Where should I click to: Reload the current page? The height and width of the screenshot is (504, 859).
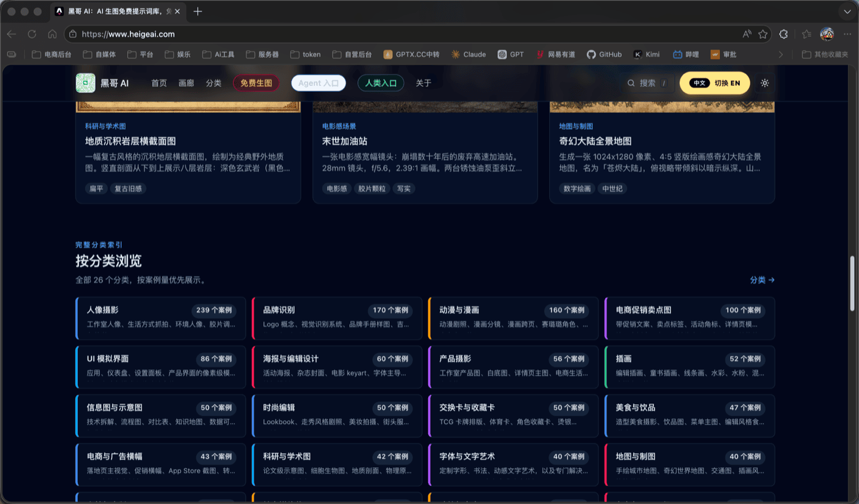point(32,34)
